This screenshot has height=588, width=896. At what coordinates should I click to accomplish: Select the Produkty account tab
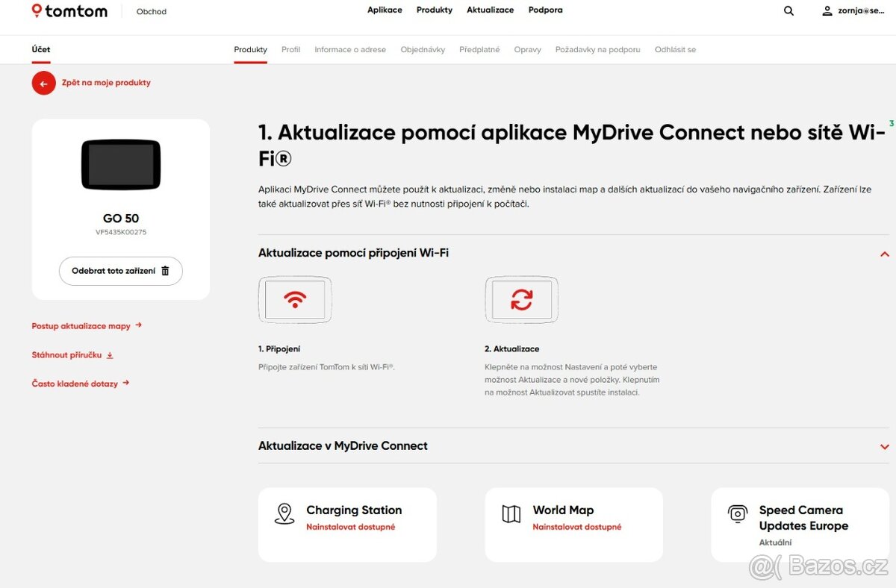[x=251, y=49]
